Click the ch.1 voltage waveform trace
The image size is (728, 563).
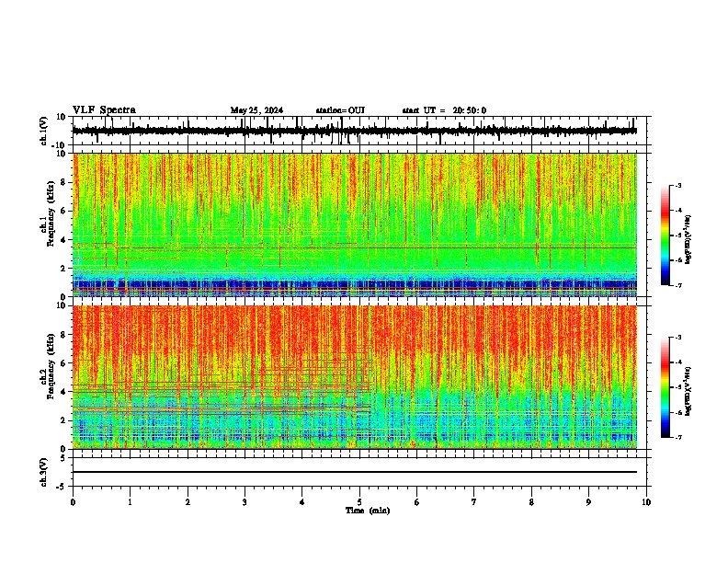point(355,131)
